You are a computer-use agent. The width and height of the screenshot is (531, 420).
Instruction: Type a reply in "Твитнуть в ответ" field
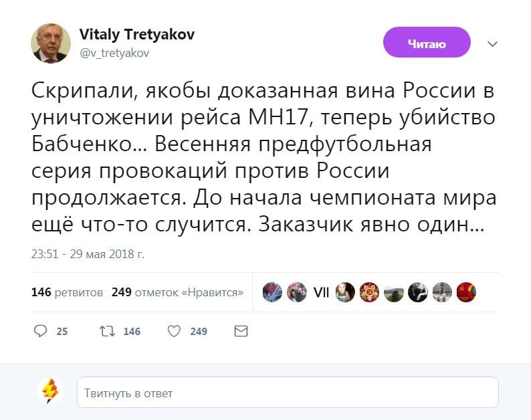pos(288,393)
